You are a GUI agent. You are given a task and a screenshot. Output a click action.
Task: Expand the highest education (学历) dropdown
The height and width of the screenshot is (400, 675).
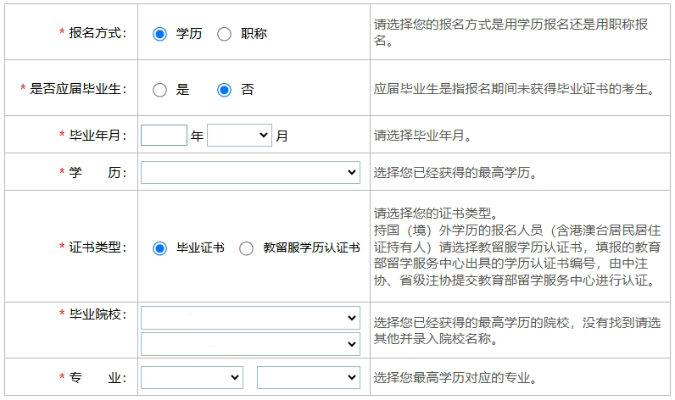[x=250, y=173]
